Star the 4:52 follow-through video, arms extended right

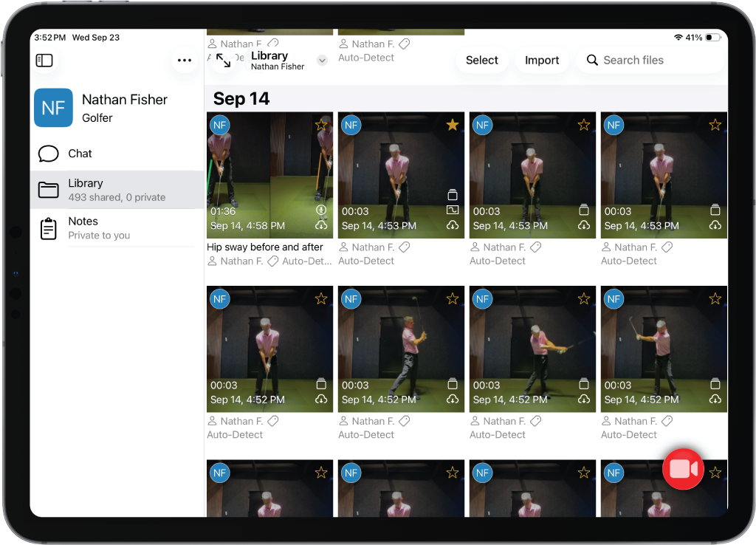click(584, 299)
